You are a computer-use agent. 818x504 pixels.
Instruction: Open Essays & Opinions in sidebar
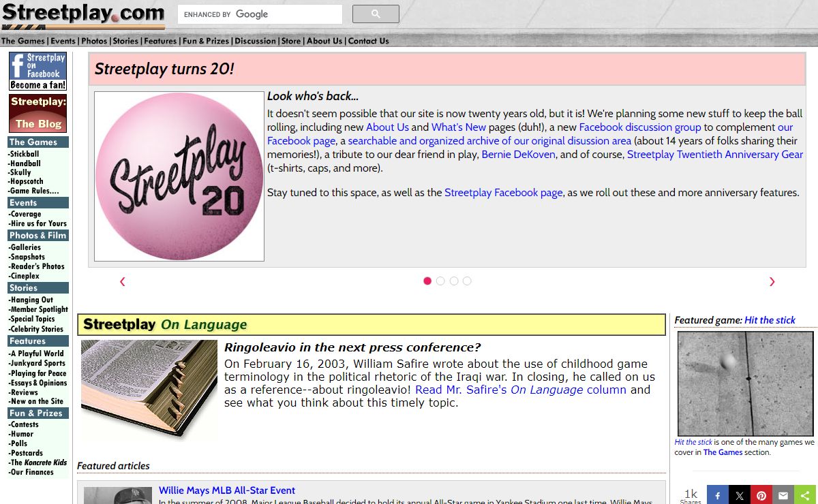tap(38, 383)
